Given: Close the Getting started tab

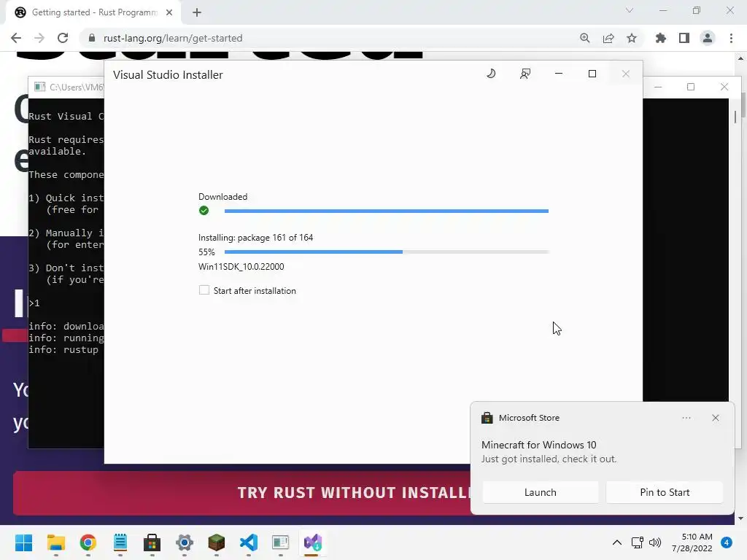Looking at the screenshot, I should click(x=169, y=12).
